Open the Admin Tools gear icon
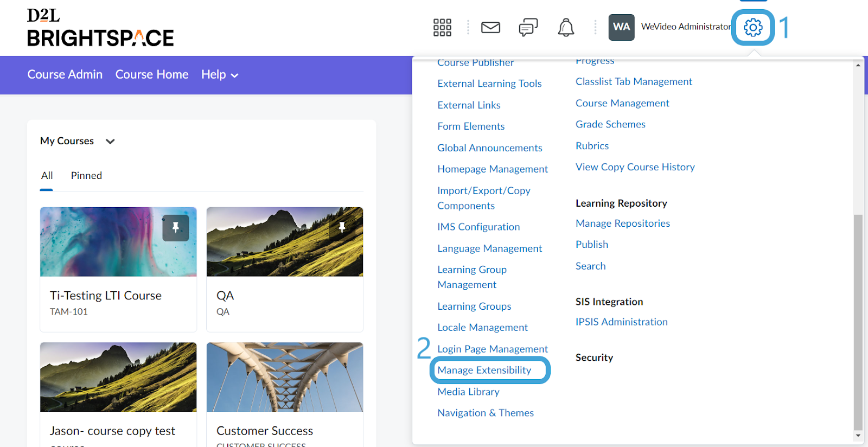Screen dimensions: 868x447 coord(753,27)
